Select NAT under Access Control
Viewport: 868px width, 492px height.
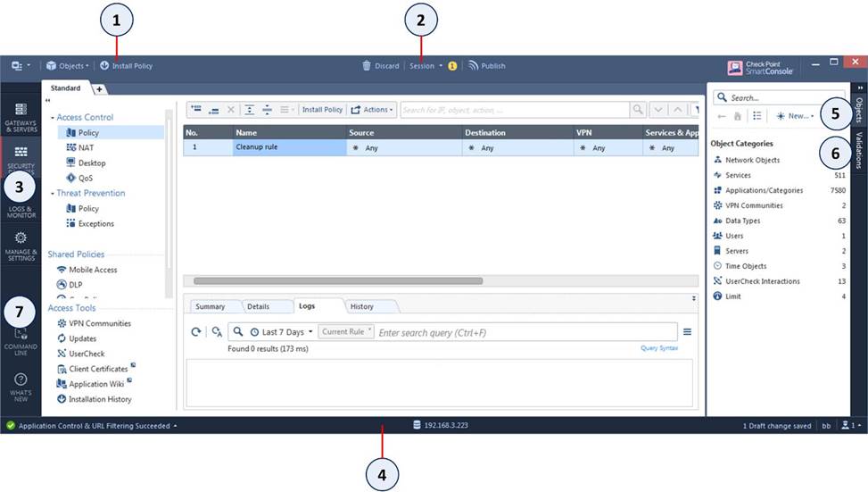pos(87,148)
